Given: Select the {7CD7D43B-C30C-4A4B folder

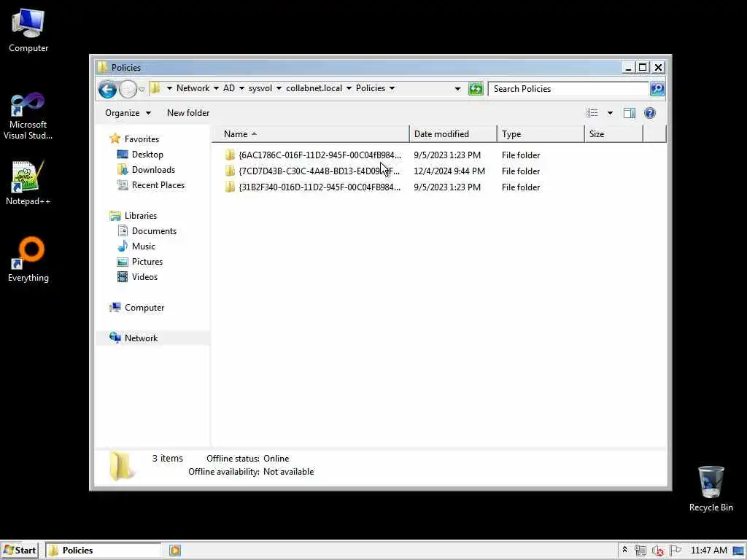Looking at the screenshot, I should point(320,171).
